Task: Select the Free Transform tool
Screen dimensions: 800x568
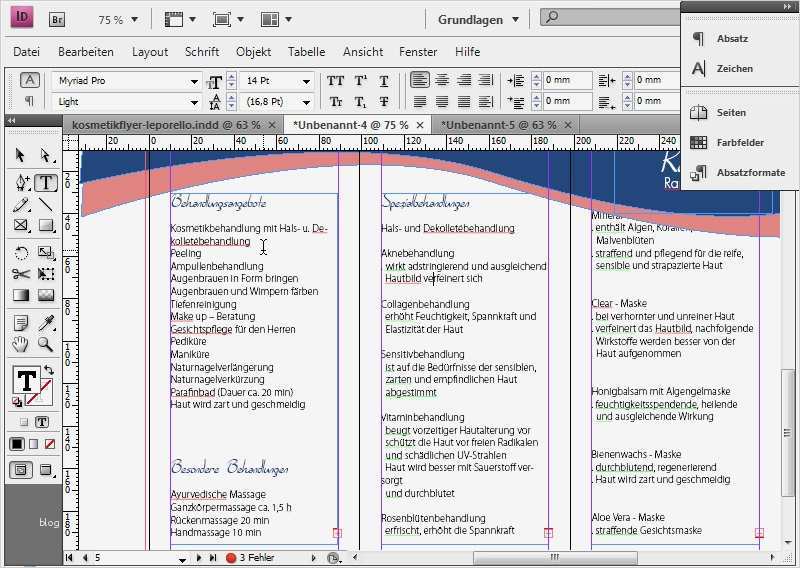Action: tap(46, 274)
